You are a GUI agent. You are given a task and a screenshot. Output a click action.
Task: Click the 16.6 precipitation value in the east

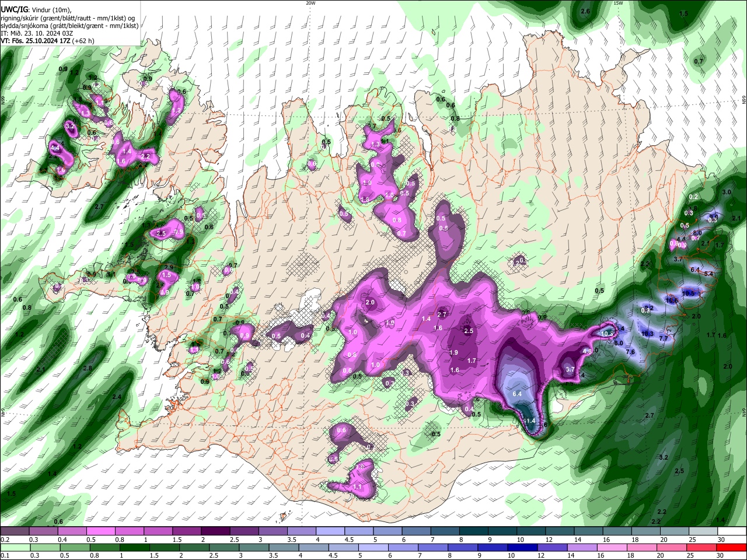click(x=672, y=300)
